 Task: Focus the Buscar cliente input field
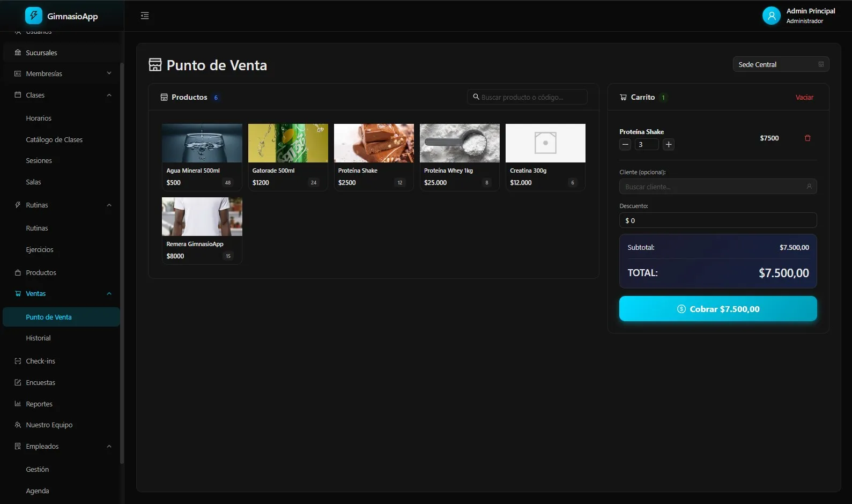tap(713, 187)
